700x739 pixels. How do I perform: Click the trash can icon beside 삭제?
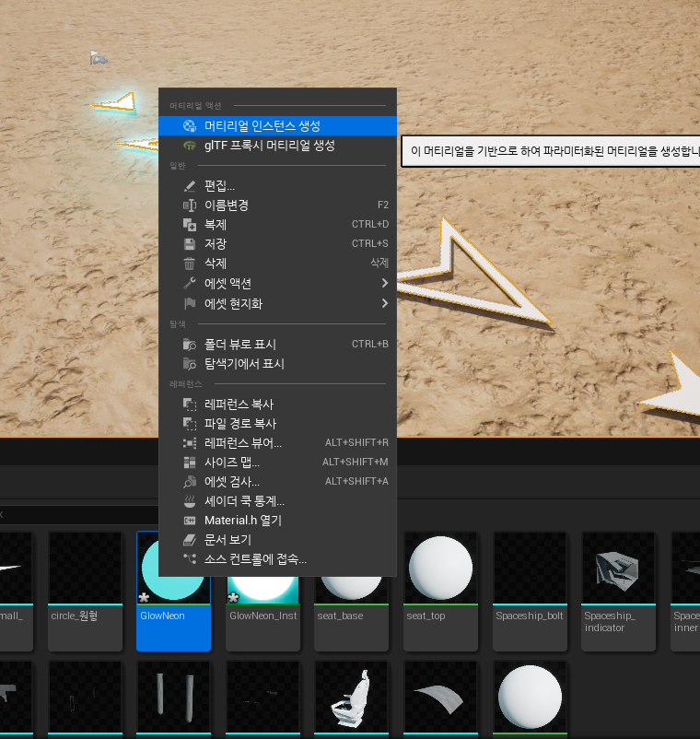click(190, 264)
